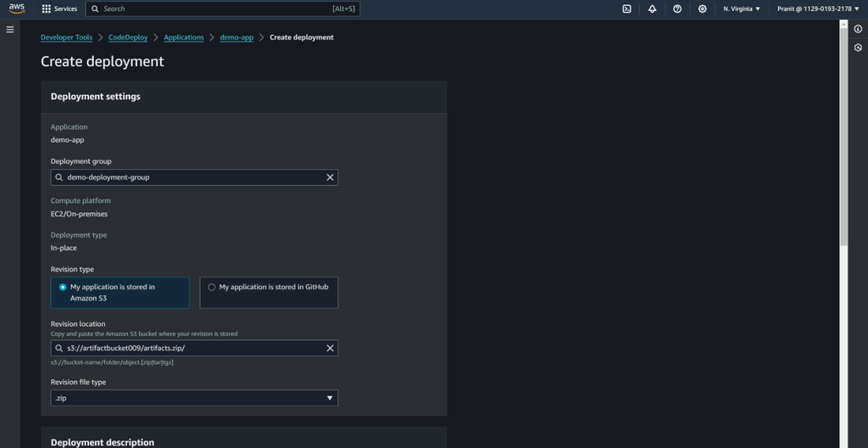Screen dimensions: 868x448
Task: Click the Deployment settings section header
Action: [x=96, y=97]
